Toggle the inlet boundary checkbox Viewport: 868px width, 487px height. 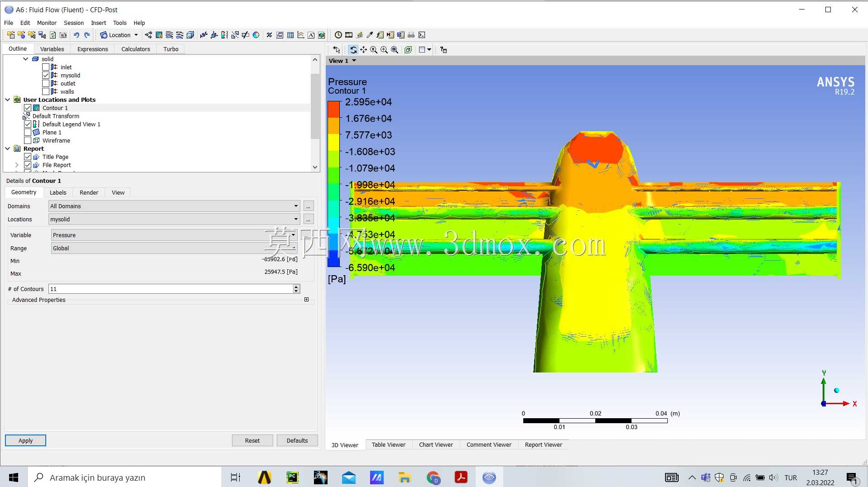coord(46,67)
